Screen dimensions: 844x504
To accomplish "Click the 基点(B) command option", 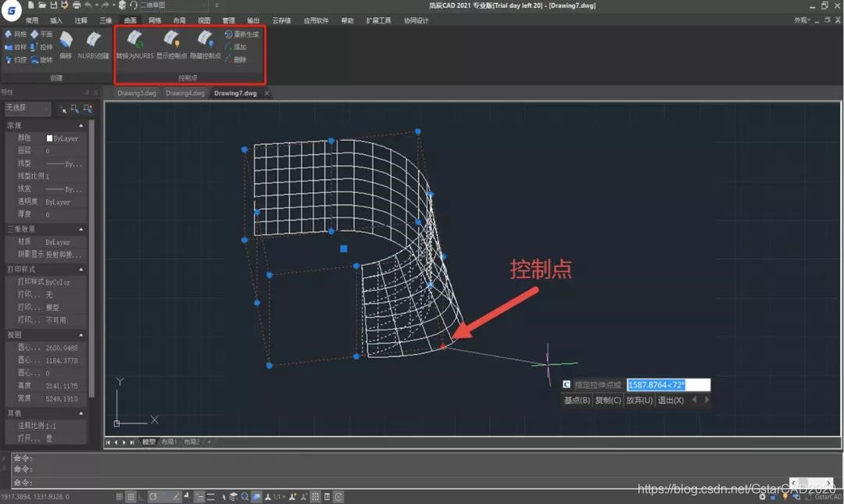I will coord(577,400).
